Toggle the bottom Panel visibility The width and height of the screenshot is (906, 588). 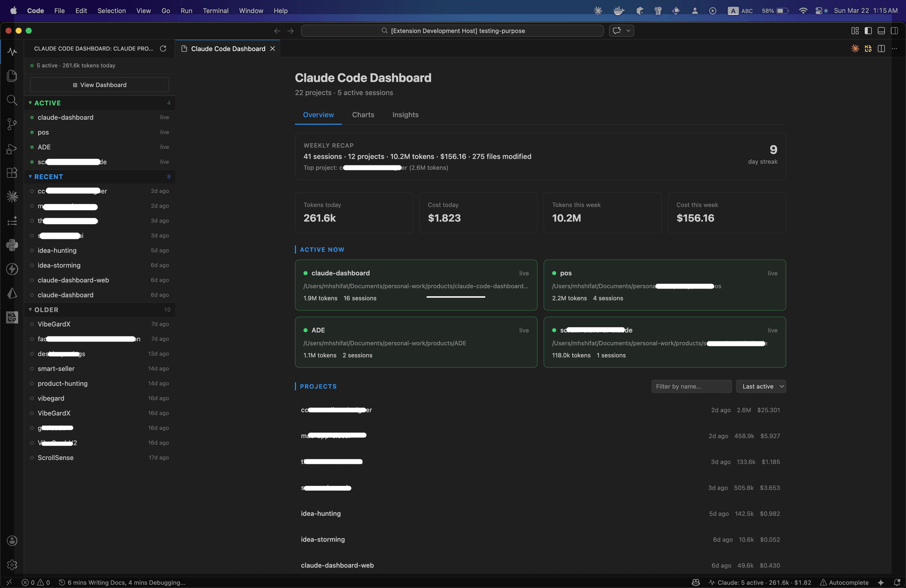pos(881,31)
